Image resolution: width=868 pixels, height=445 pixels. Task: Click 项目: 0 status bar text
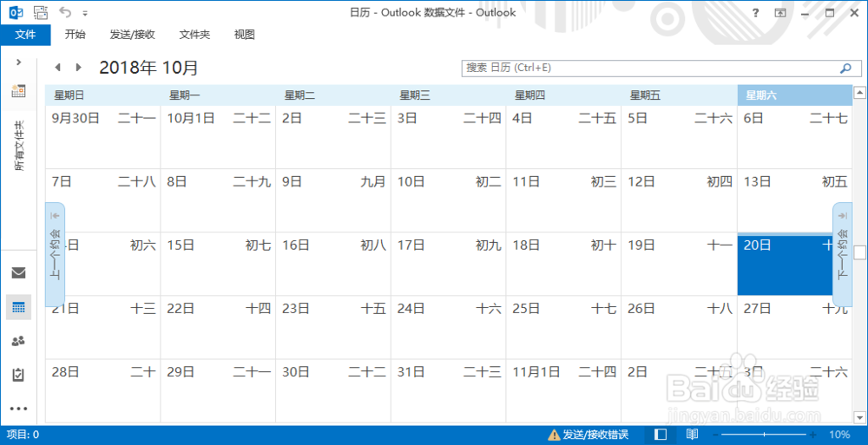point(23,435)
